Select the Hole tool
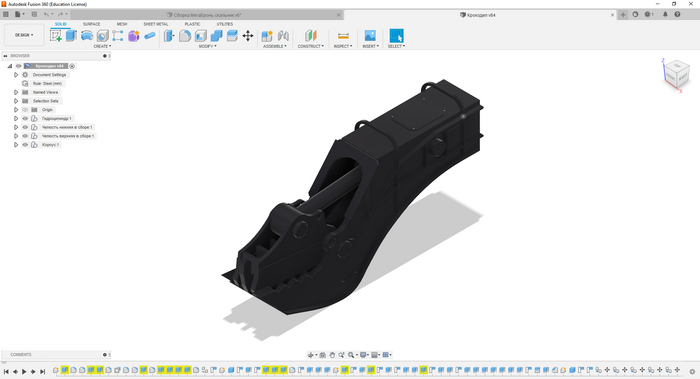700x379 pixels. click(103, 36)
